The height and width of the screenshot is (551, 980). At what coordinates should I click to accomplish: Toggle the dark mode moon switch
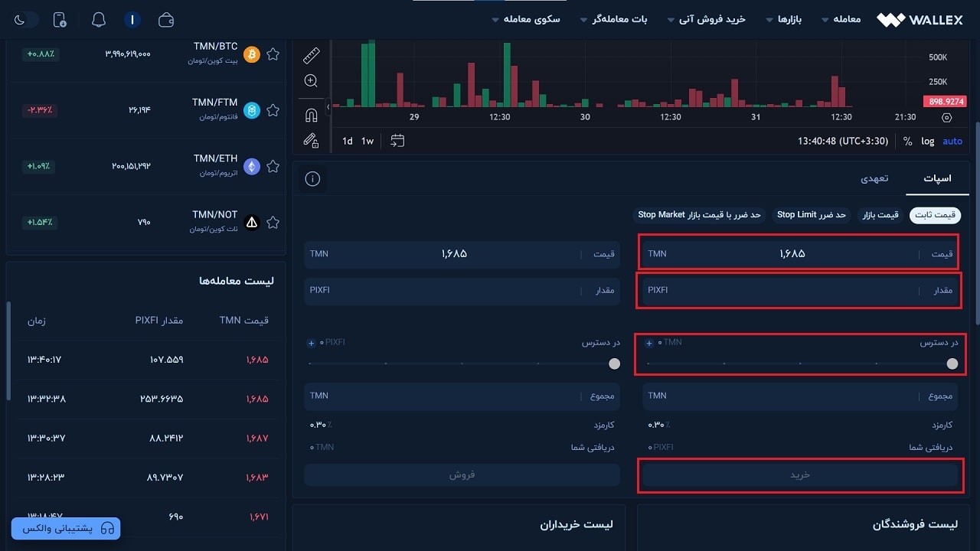(24, 20)
